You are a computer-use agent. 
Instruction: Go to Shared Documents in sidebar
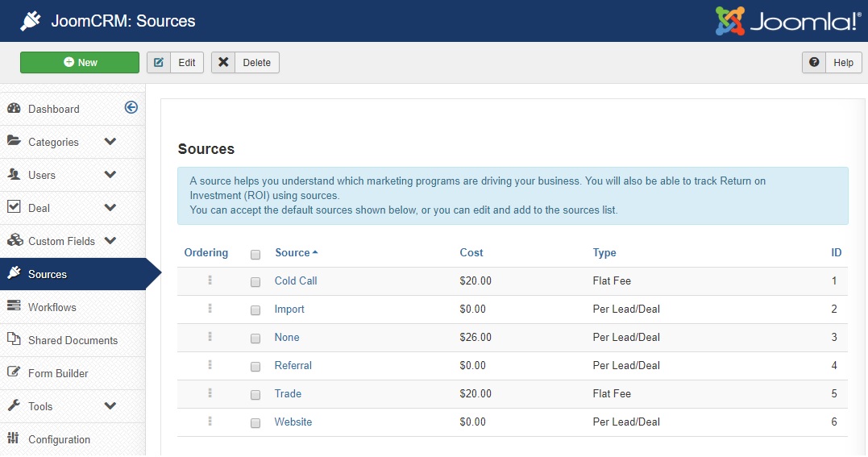73,340
